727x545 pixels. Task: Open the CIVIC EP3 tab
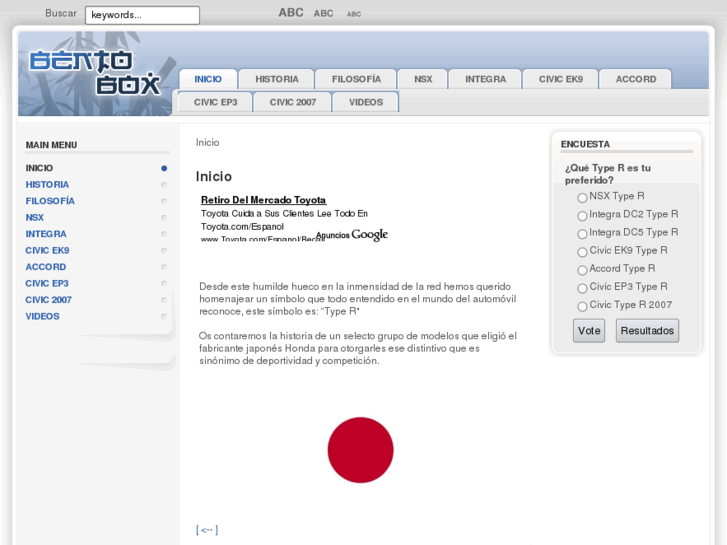click(x=216, y=102)
